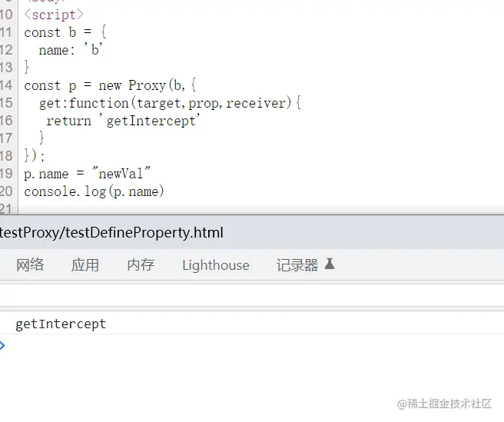Select the 内存 (Memory) tab

tap(141, 265)
